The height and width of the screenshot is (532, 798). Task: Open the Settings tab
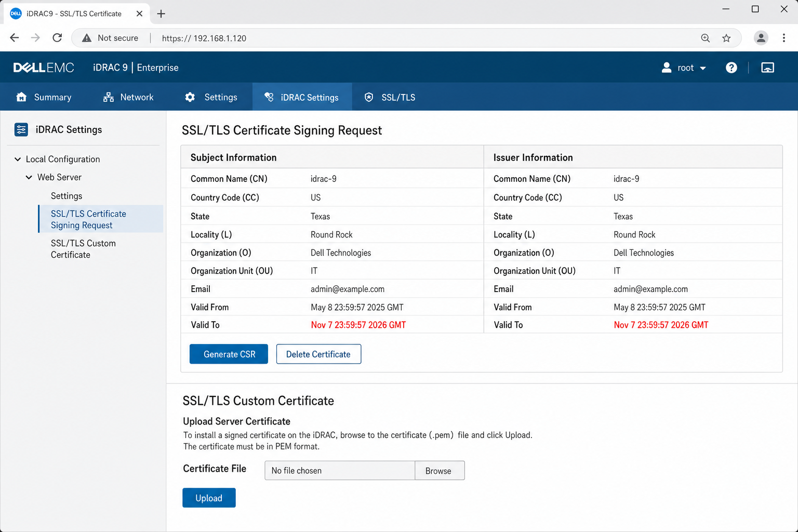coord(211,97)
